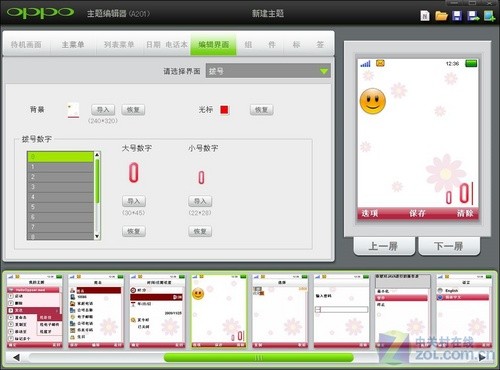500x370 pixels.
Task: Open a theme using the folder icon
Action: 441,15
